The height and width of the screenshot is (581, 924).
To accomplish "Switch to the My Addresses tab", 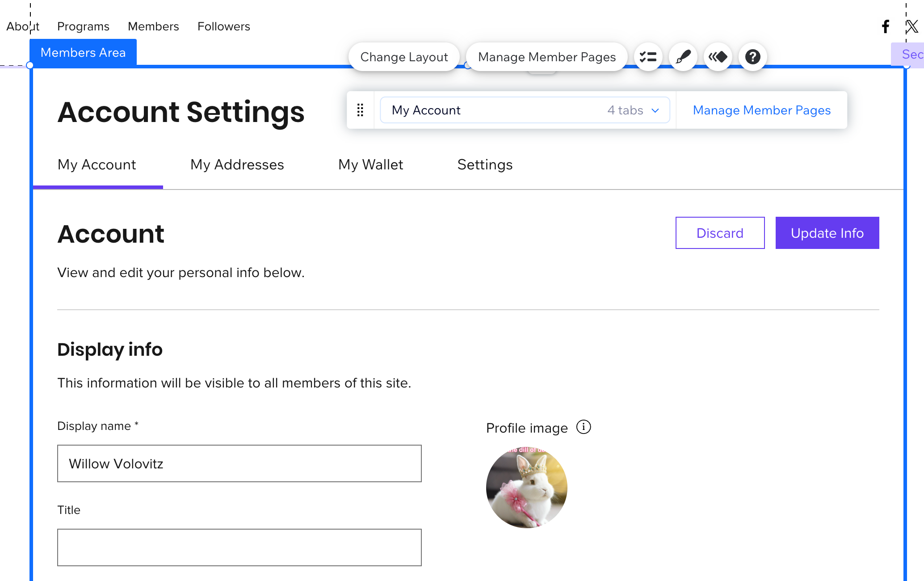I will coord(237,164).
